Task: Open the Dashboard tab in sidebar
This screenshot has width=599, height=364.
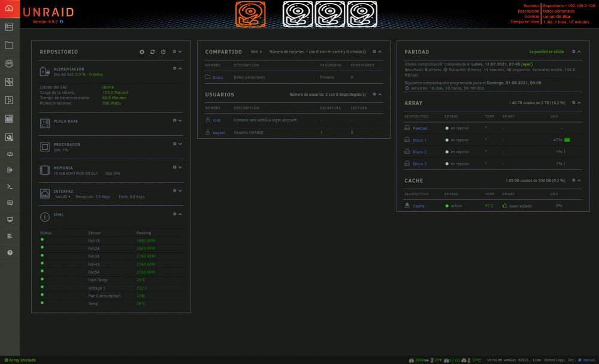Action: (x=10, y=8)
